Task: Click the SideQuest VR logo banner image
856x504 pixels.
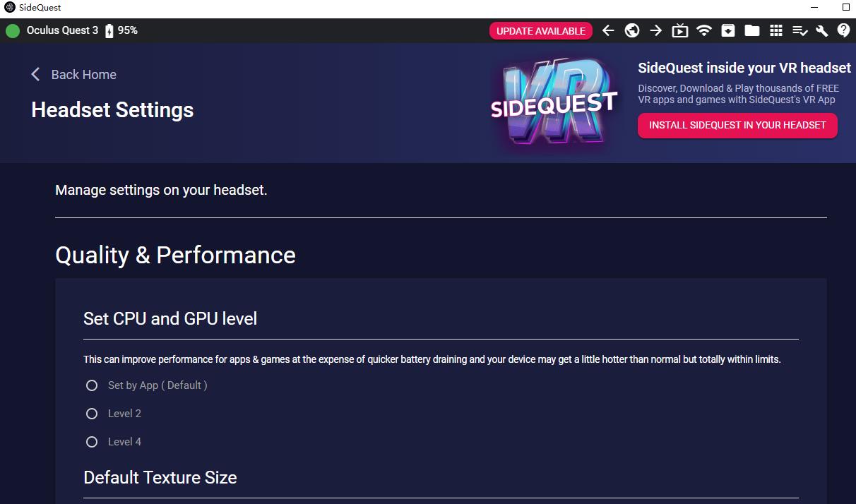Action: [554, 103]
